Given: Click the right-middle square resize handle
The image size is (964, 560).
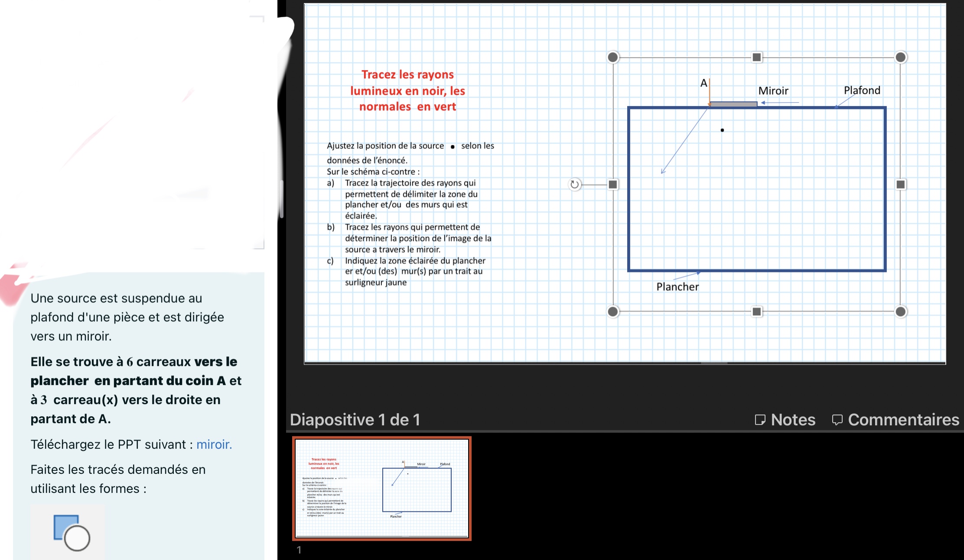Looking at the screenshot, I should pos(901,185).
